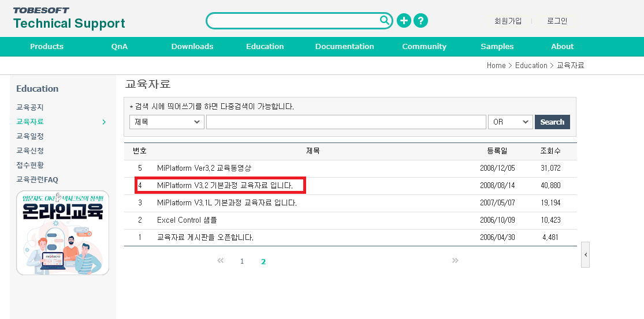The image size is (644, 319).
Task: Click the 회원가입 sign-up link
Action: click(x=508, y=21)
